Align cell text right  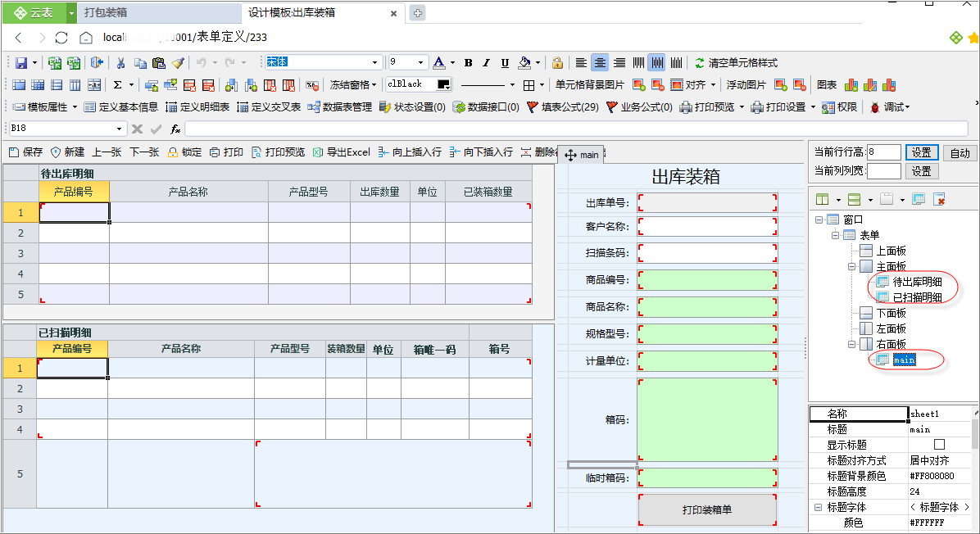point(619,62)
